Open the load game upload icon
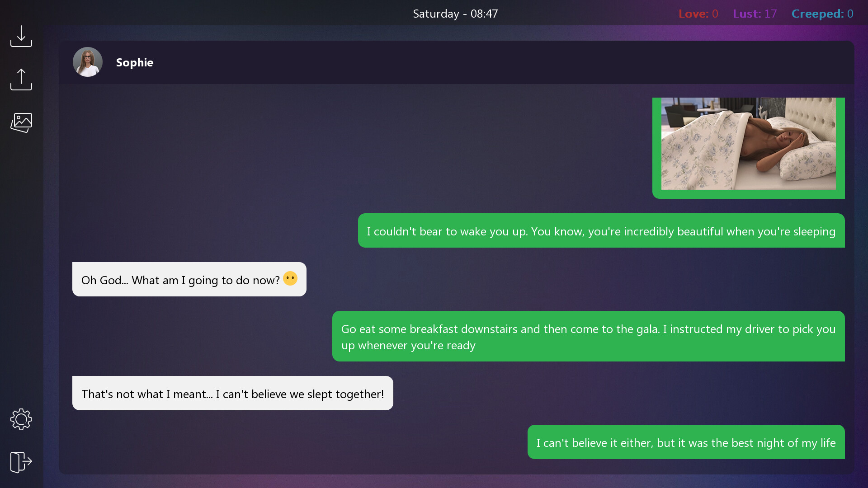 pos(21,80)
